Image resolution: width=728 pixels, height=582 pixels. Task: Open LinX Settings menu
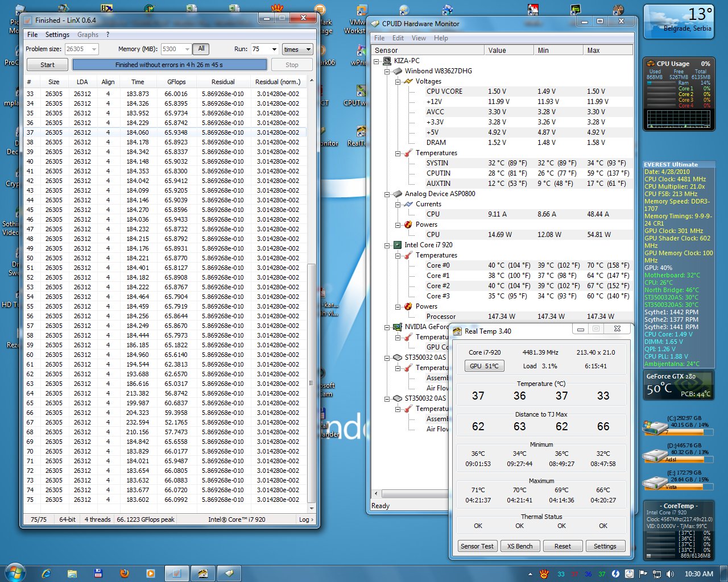pos(57,35)
